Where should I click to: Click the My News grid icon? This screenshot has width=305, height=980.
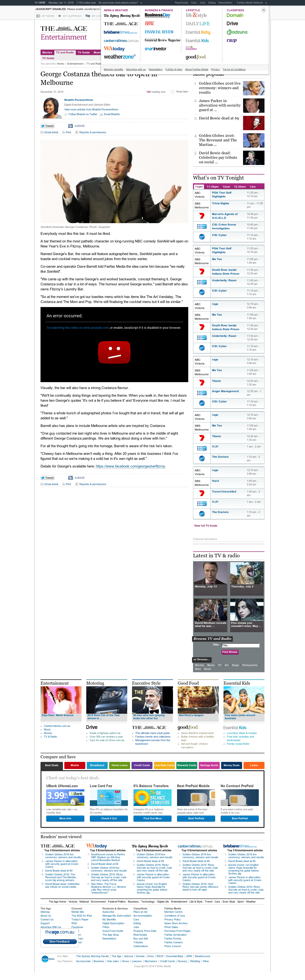(x=38, y=16)
